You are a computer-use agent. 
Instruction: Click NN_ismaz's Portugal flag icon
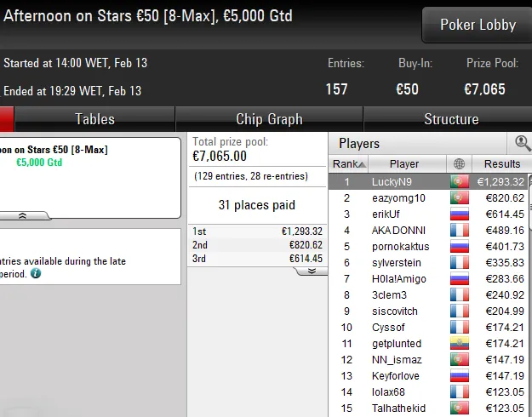pyautogui.click(x=460, y=360)
